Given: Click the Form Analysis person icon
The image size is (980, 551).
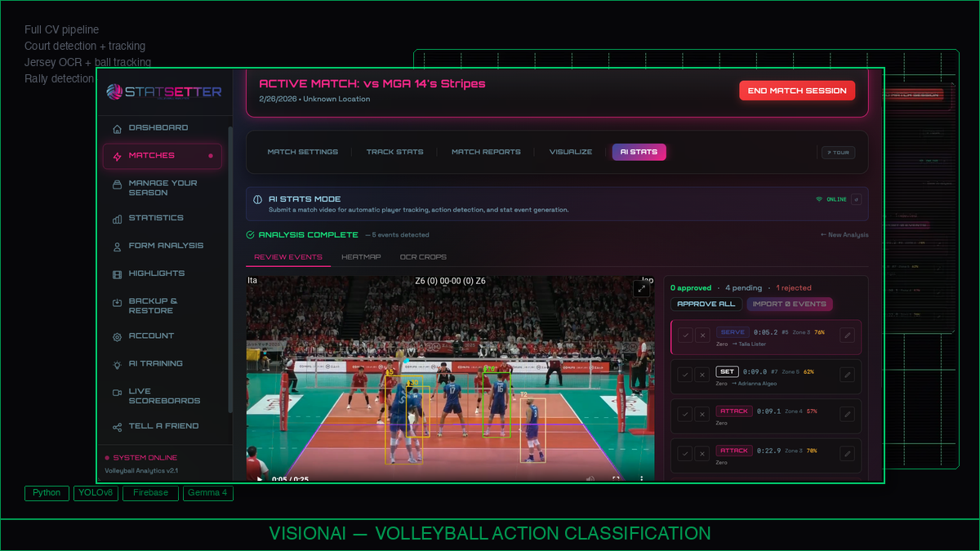Looking at the screenshot, I should (x=116, y=246).
